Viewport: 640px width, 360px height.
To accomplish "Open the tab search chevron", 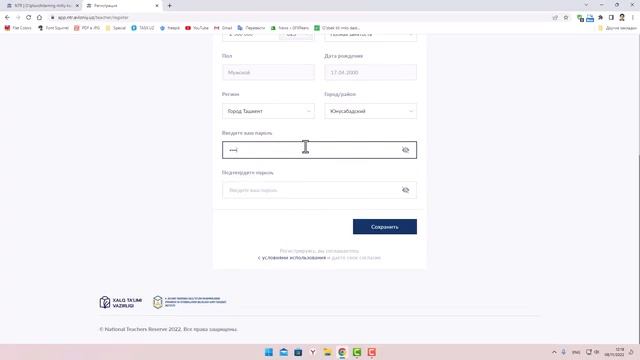I will pyautogui.click(x=586, y=5).
